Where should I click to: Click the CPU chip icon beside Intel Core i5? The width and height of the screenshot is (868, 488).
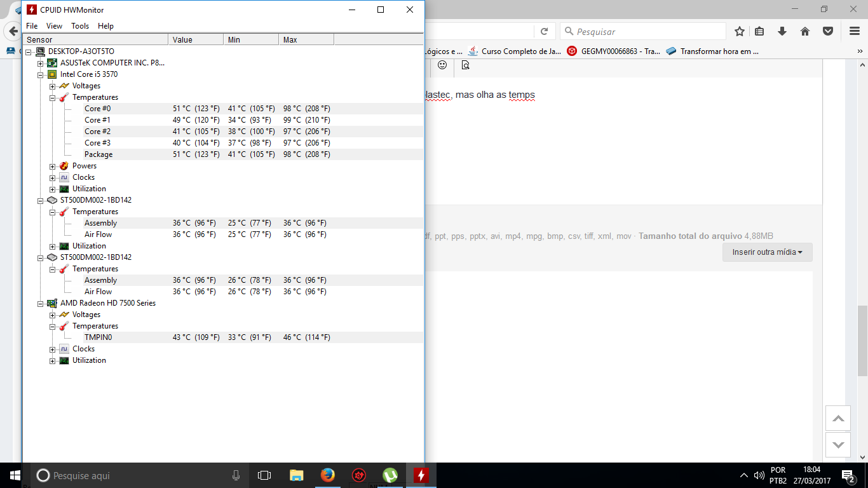coord(52,74)
